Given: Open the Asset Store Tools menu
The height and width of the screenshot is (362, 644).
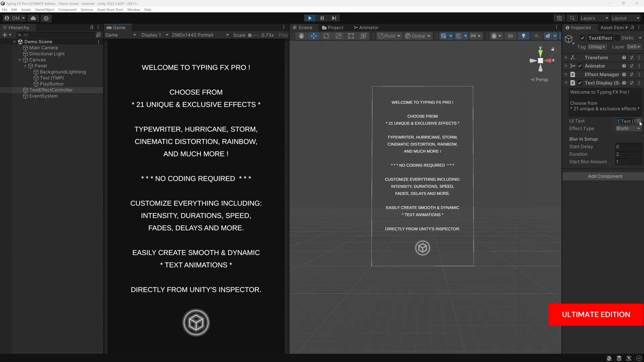Looking at the screenshot, I should pos(110,10).
